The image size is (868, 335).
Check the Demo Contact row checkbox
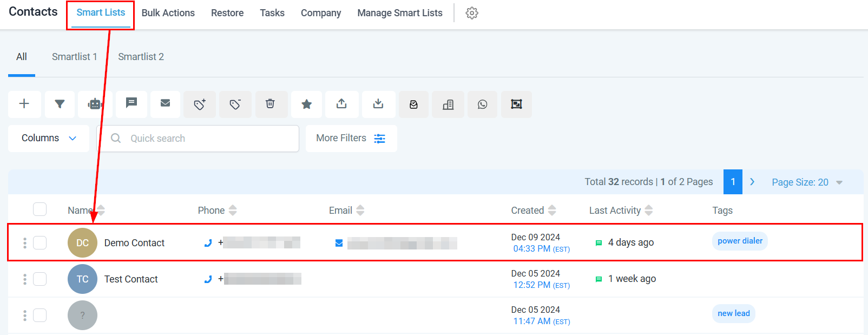point(40,242)
